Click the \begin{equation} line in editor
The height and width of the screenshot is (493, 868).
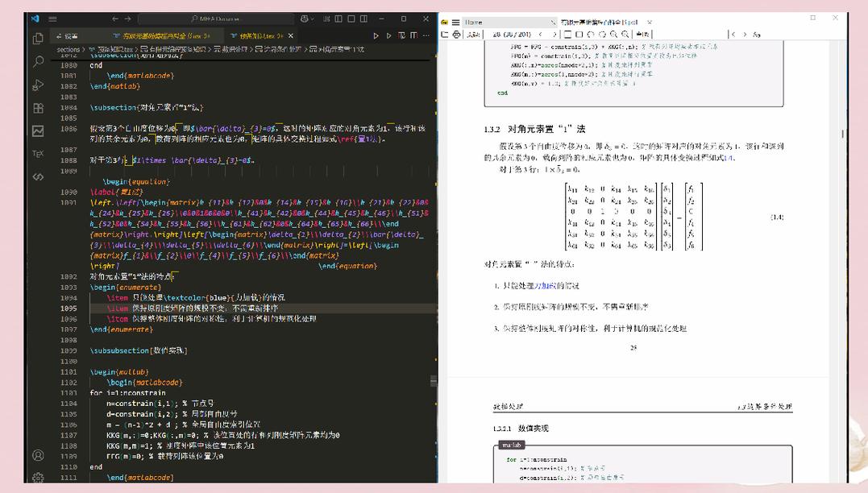point(135,181)
